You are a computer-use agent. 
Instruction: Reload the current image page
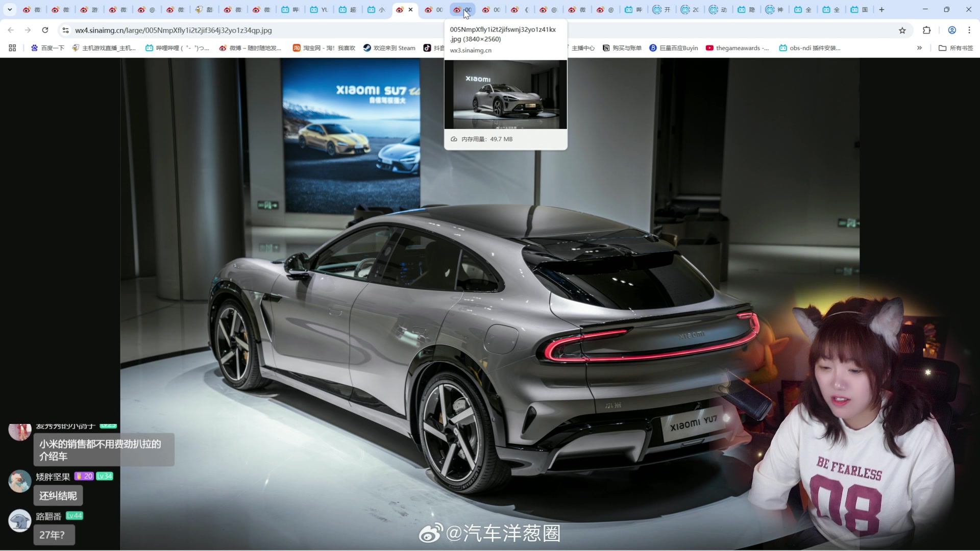tap(45, 30)
